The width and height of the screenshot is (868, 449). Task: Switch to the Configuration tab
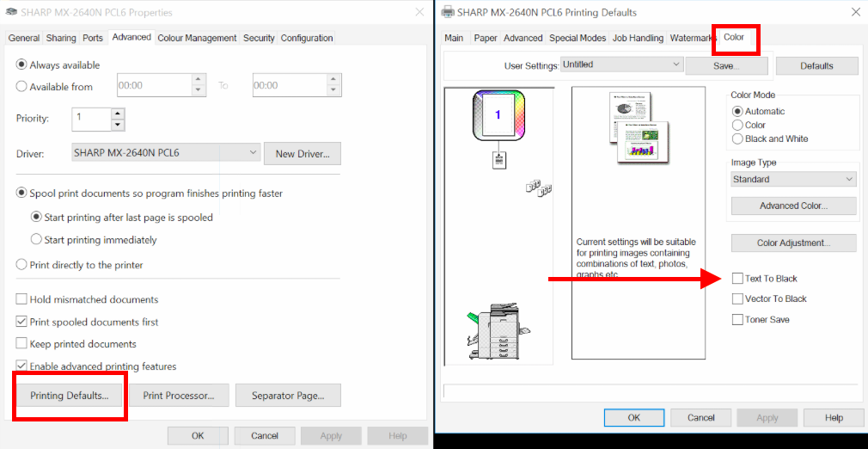pyautogui.click(x=307, y=38)
